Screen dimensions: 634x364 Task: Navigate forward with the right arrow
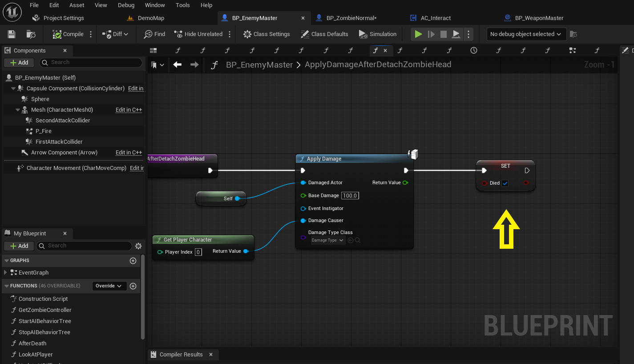click(194, 65)
